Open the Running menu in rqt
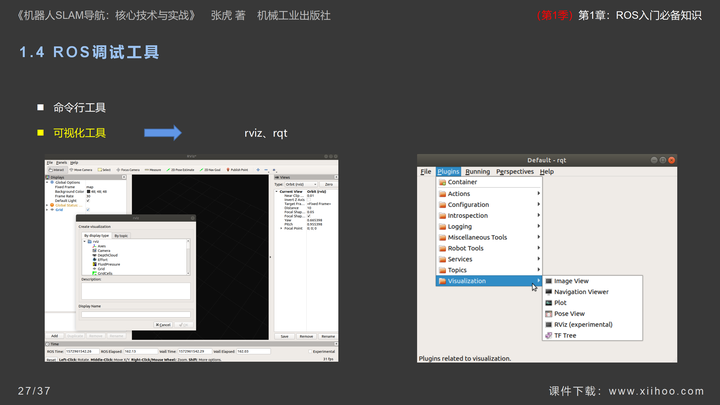 (478, 172)
